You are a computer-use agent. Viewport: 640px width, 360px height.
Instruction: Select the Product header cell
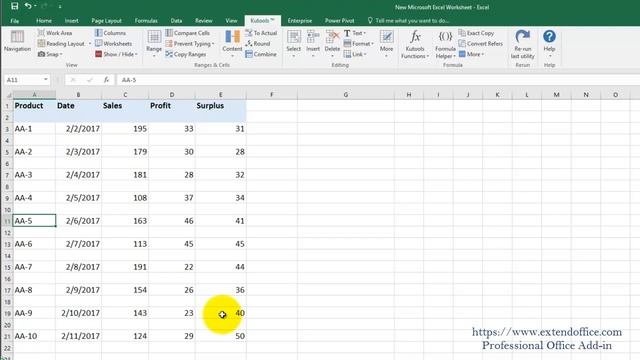(34, 105)
